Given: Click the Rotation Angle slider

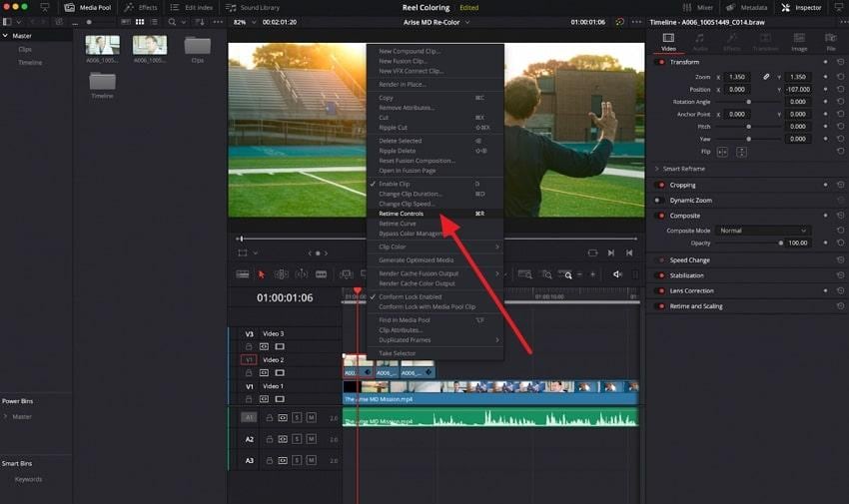Looking at the screenshot, I should [x=749, y=102].
